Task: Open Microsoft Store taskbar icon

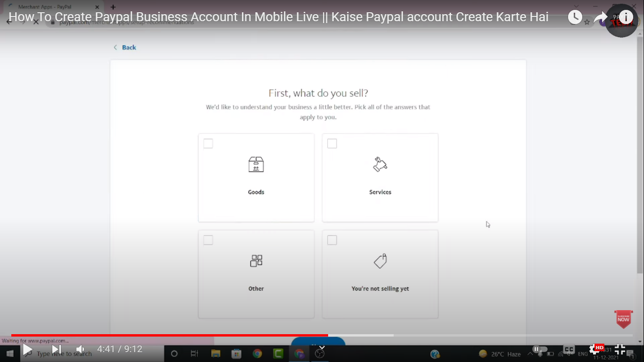Action: point(236,354)
